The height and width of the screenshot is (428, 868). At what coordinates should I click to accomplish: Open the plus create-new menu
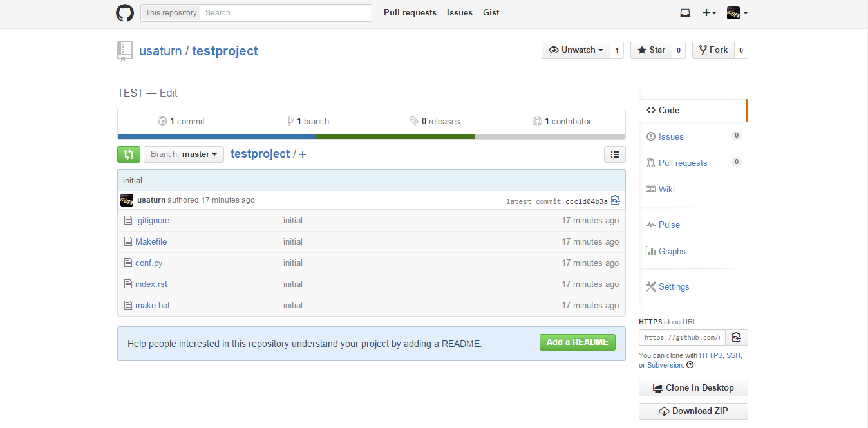coord(709,13)
